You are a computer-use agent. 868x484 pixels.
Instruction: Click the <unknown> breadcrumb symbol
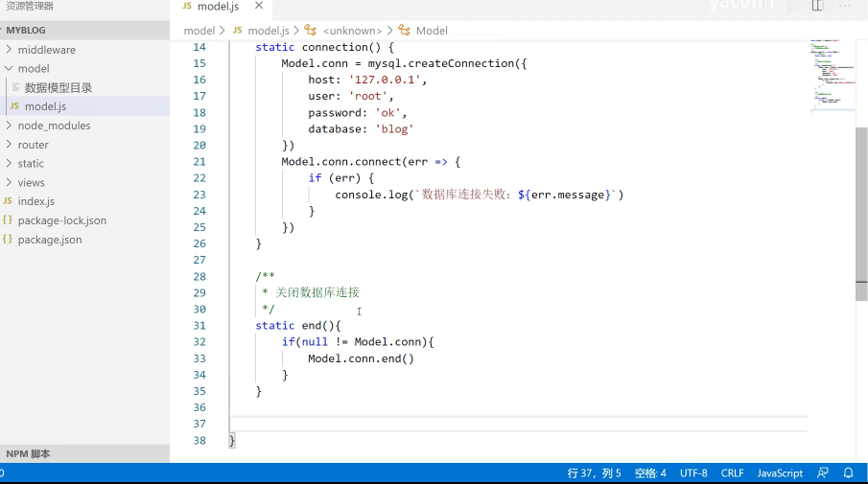click(x=352, y=31)
